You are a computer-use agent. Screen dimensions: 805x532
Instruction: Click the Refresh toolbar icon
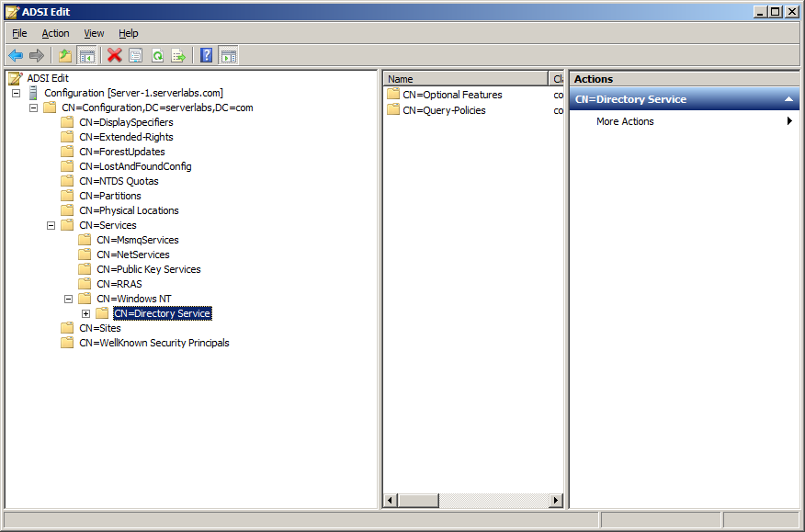tap(157, 55)
